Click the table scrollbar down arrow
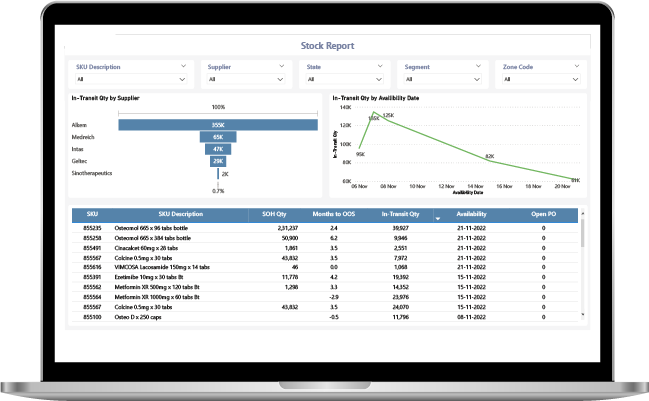The width and height of the screenshot is (649, 401). (x=583, y=315)
